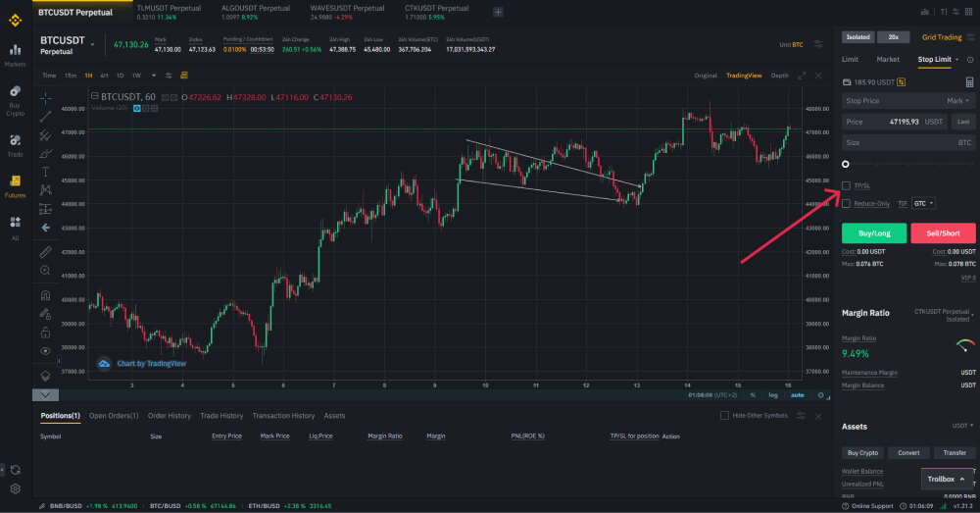Viewport: 980px width, 513px height.
Task: Open the 20x leverage button
Action: [893, 37]
